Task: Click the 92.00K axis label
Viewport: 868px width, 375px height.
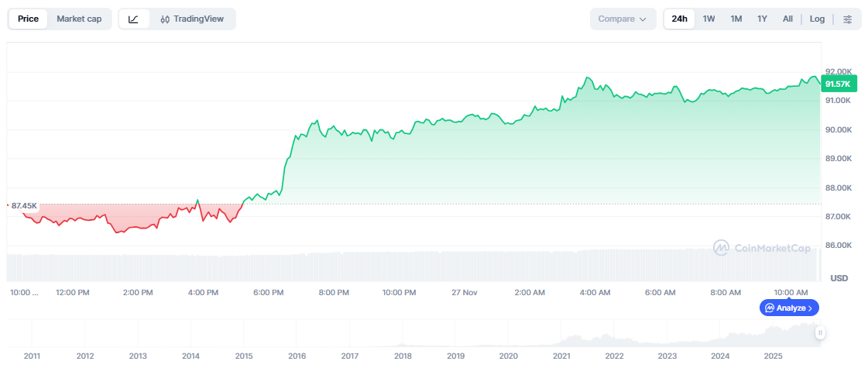Action: (838, 72)
